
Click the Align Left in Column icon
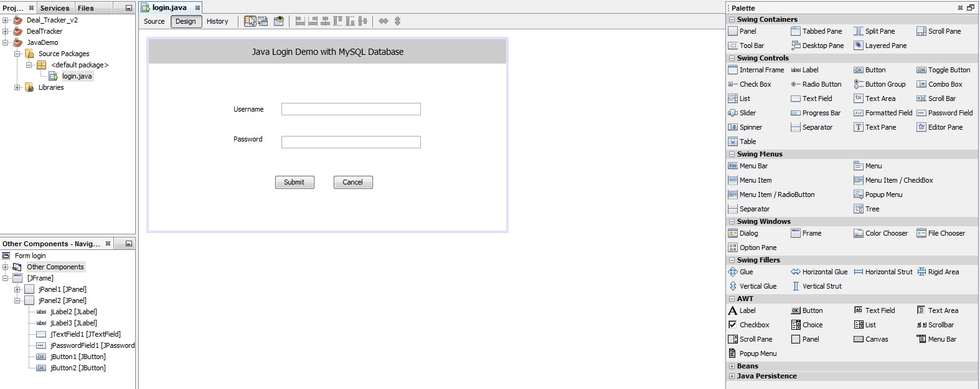(300, 21)
